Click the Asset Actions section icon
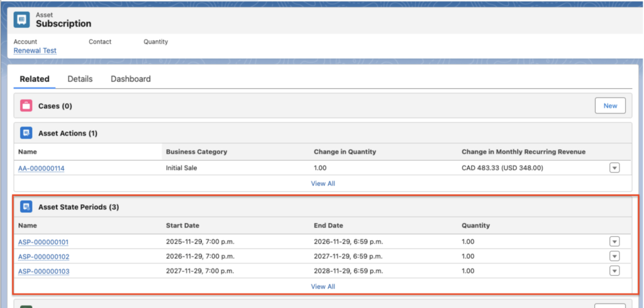This screenshot has height=308, width=644. [26, 134]
